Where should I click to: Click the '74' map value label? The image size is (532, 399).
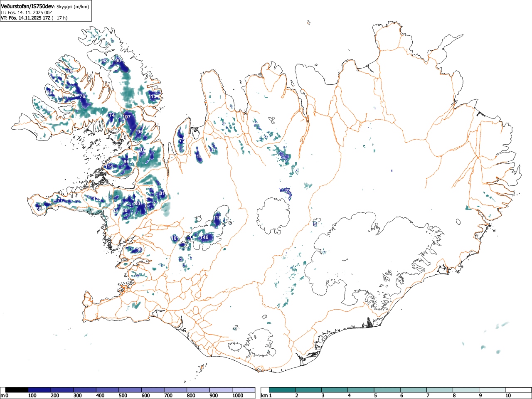point(111,115)
